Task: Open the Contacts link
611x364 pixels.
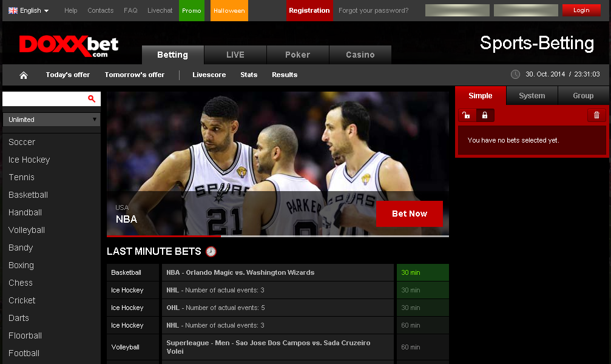Action: [x=101, y=10]
